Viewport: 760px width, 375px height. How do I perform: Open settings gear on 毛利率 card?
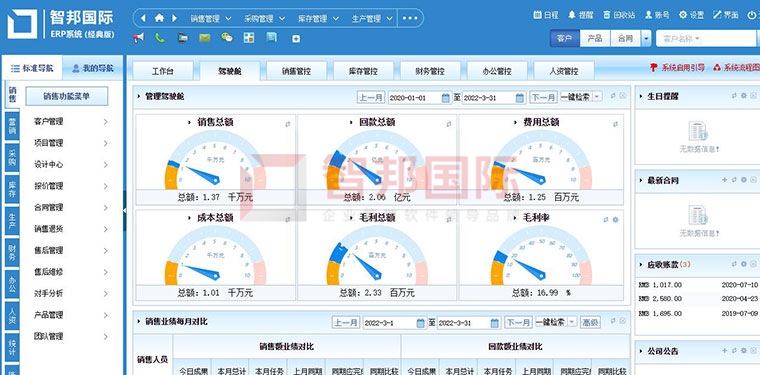tap(616, 219)
